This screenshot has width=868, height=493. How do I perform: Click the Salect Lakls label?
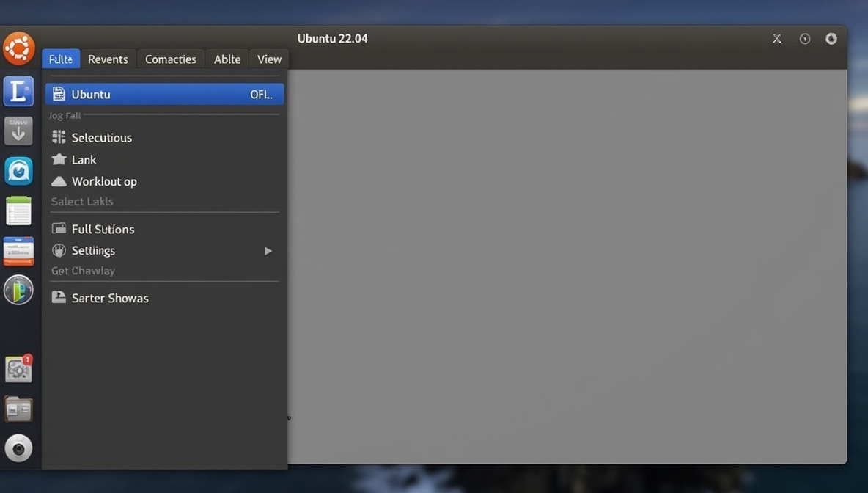click(82, 202)
